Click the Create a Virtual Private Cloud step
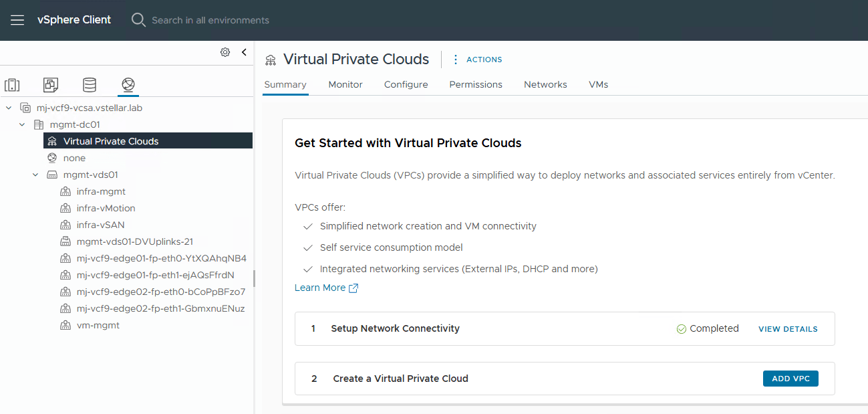The image size is (868, 414). pyautogui.click(x=565, y=379)
